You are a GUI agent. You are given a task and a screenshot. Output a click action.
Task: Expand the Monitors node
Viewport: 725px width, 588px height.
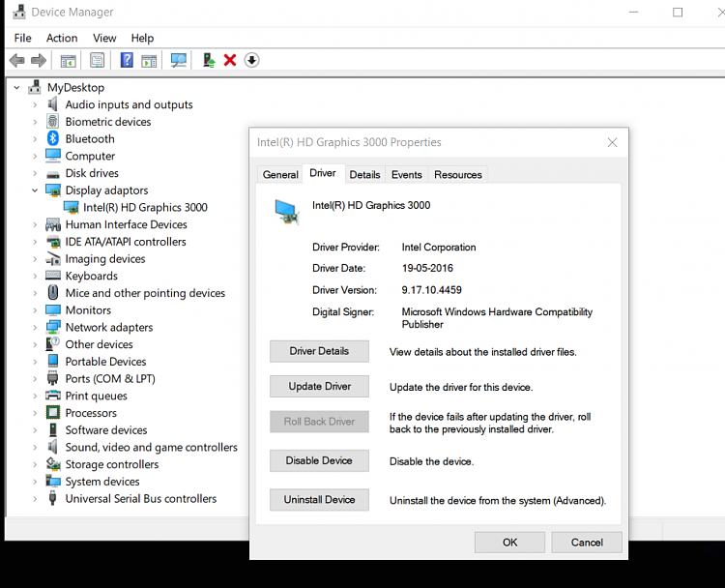[x=35, y=310]
